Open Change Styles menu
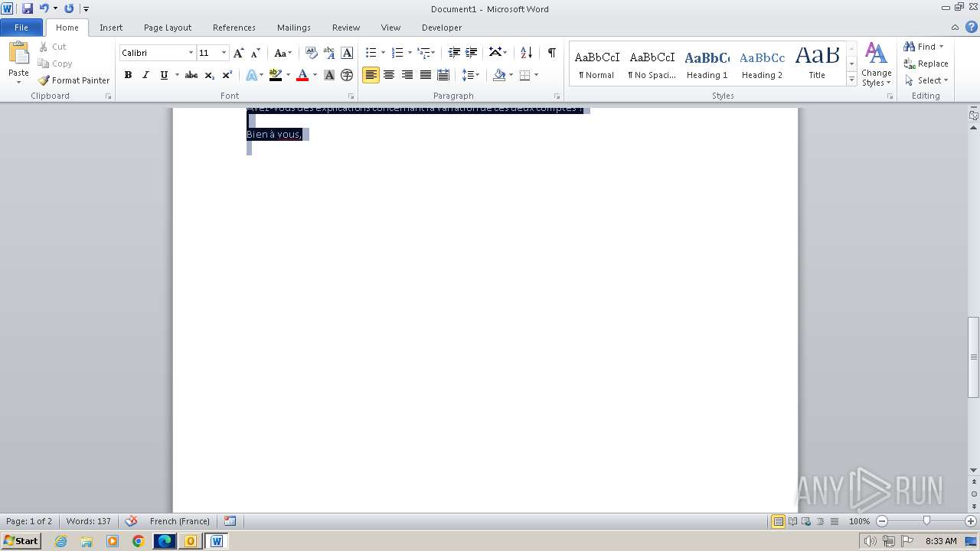This screenshot has height=551, width=980. coord(876,64)
